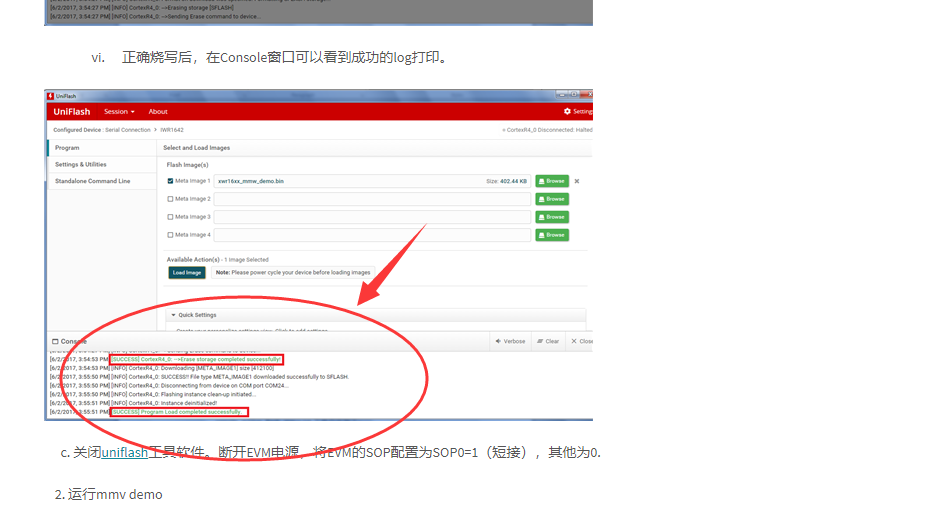Click the Load Image button
Image resolution: width=952 pixels, height=524 pixels.
click(x=186, y=273)
